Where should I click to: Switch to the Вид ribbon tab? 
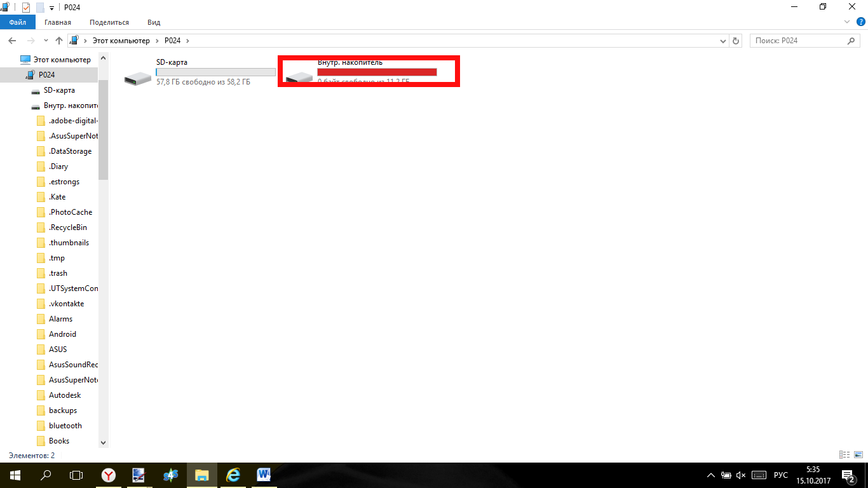pos(154,22)
